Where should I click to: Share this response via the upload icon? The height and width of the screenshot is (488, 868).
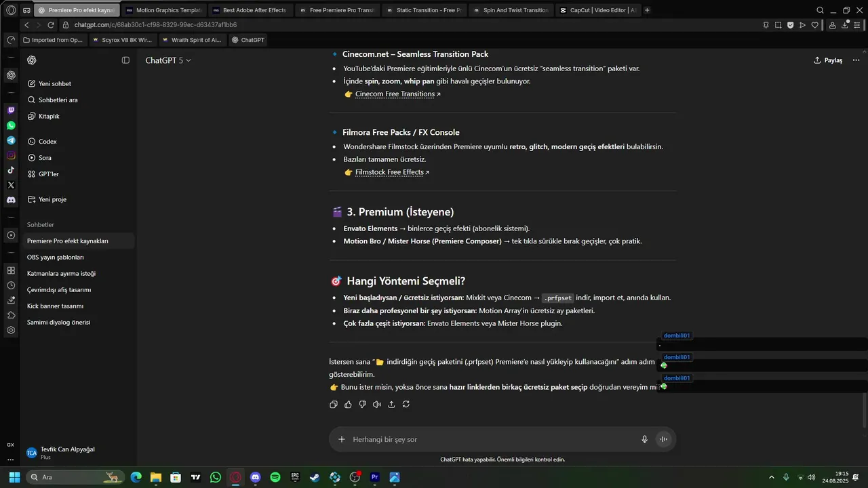click(391, 405)
